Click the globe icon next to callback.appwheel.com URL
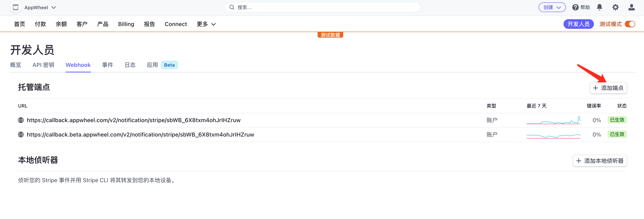This screenshot has width=644, height=219. [21, 120]
